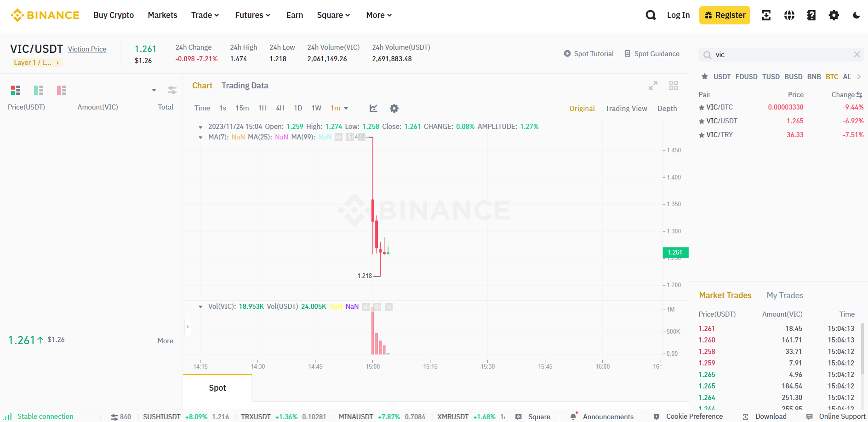Select order book combined buy/sell view icon
This screenshot has width=868, height=422.
(16, 90)
